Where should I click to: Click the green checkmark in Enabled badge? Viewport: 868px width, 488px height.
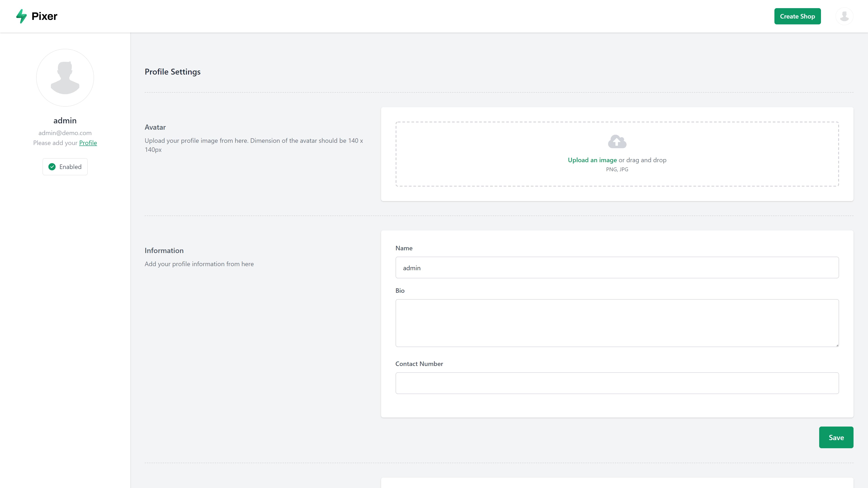(x=52, y=167)
